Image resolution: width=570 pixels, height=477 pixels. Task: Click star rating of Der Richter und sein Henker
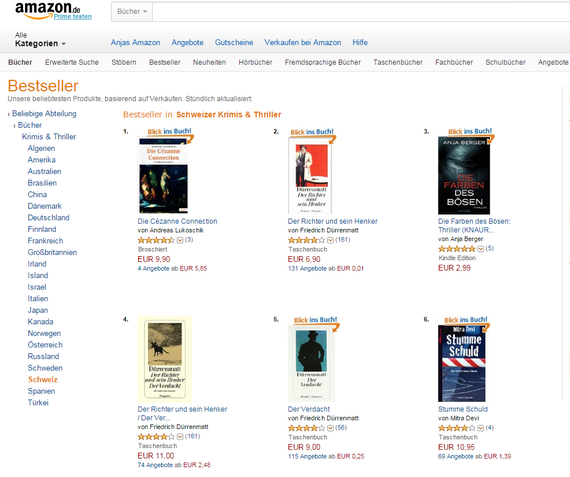tap(306, 240)
